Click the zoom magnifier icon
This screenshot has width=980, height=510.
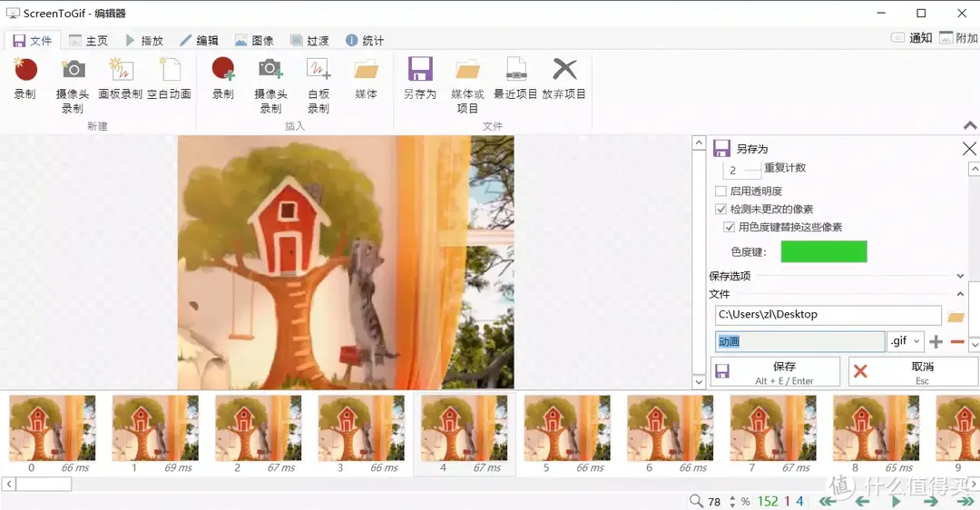pyautogui.click(x=696, y=501)
